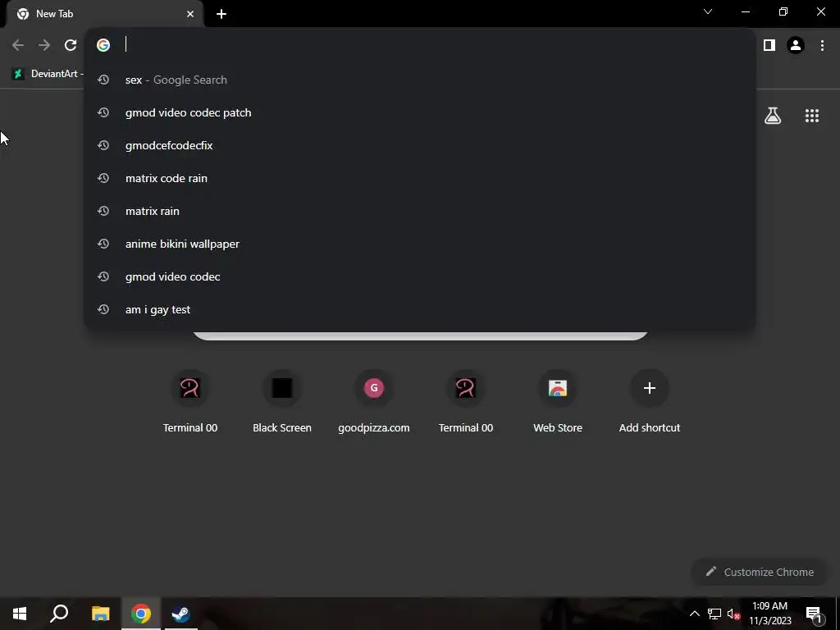Open the tab search dropdown chevron
Screen dimensions: 840x630
click(708, 11)
